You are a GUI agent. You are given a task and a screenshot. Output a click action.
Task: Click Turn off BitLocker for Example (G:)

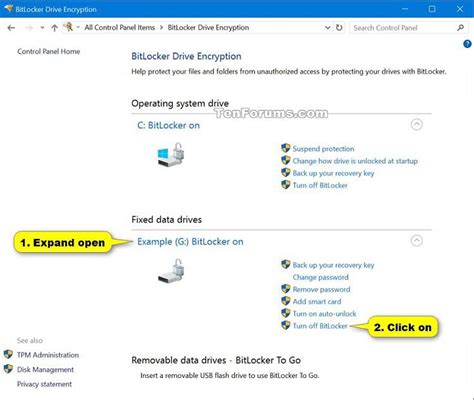coord(320,326)
